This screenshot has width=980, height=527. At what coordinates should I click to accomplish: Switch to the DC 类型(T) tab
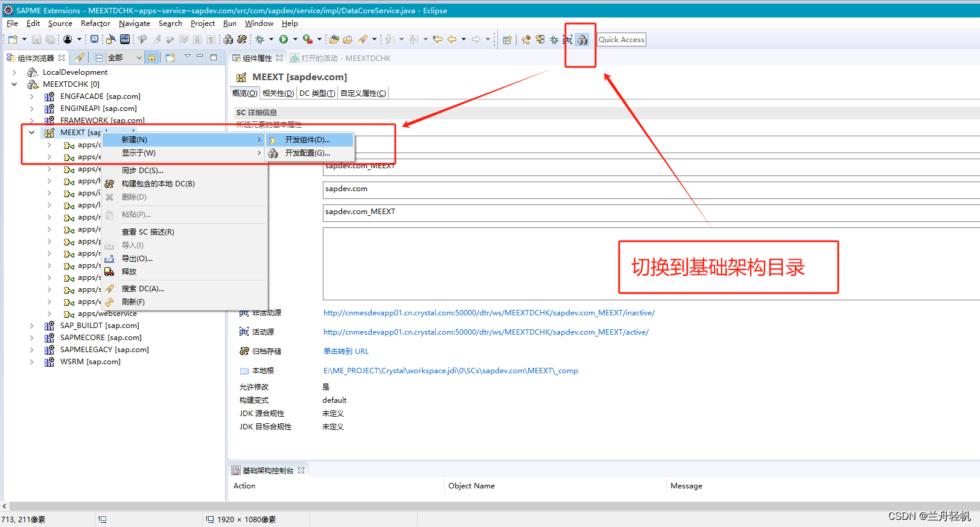click(317, 93)
